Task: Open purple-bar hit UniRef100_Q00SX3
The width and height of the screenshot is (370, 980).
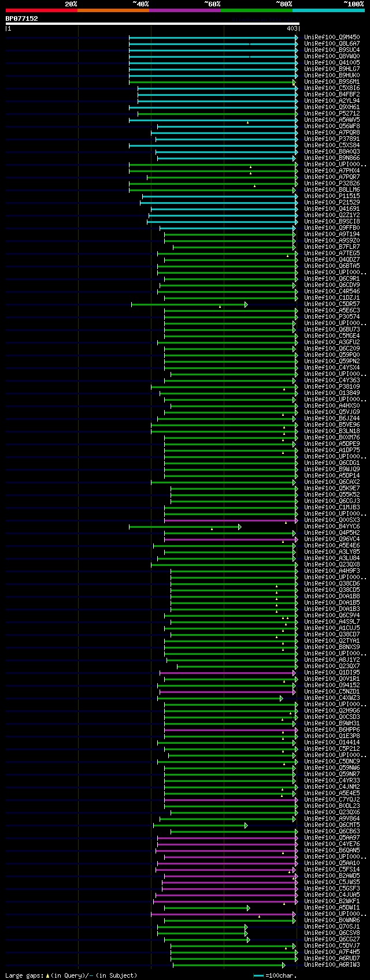Action: [x=332, y=520]
